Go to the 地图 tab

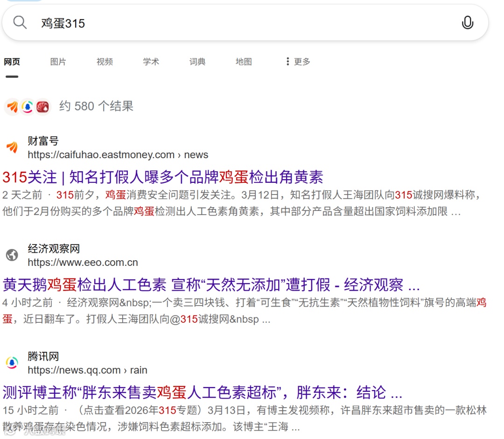[x=244, y=62]
